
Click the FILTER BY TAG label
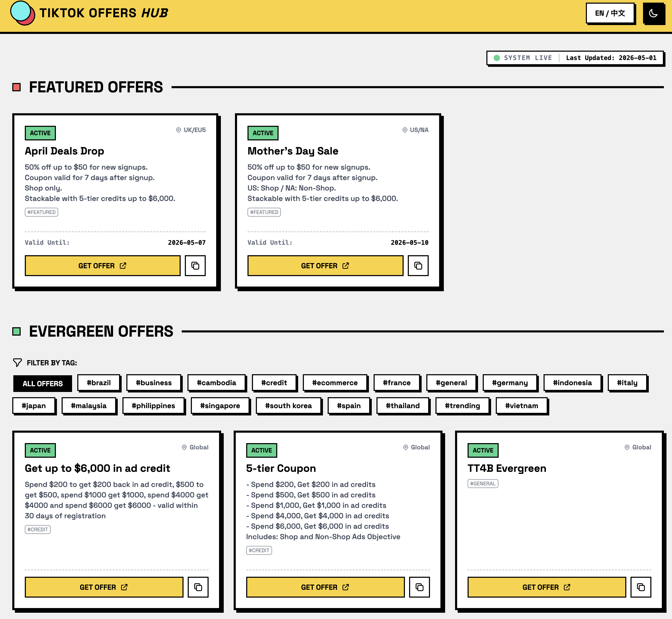coord(52,363)
